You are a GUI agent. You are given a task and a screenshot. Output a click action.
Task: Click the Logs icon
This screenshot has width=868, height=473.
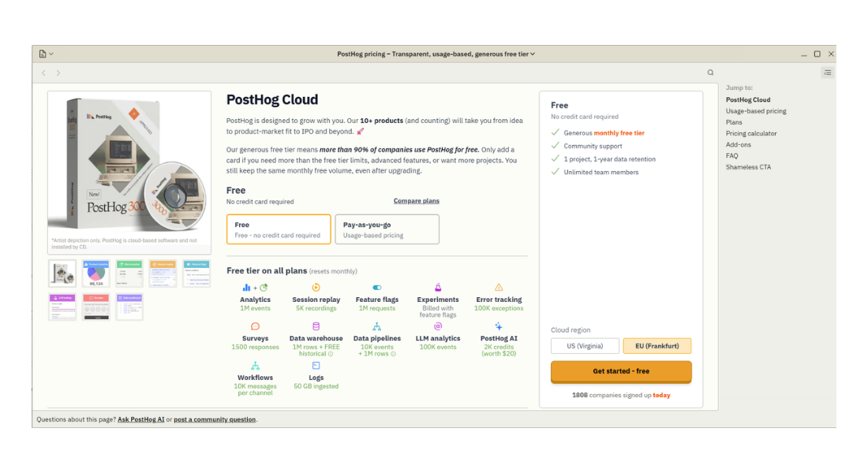tap(316, 366)
